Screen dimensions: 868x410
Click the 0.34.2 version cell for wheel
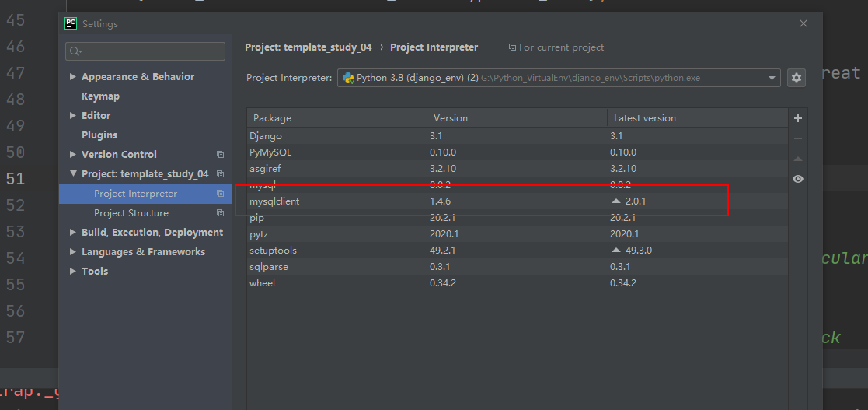coord(443,283)
